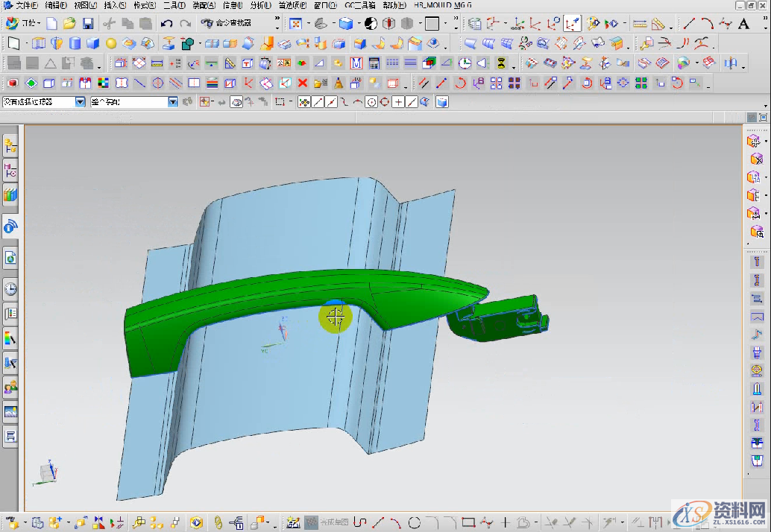The image size is (771, 532).
Task: Open the 文件(F) File menu
Action: (x=26, y=5)
